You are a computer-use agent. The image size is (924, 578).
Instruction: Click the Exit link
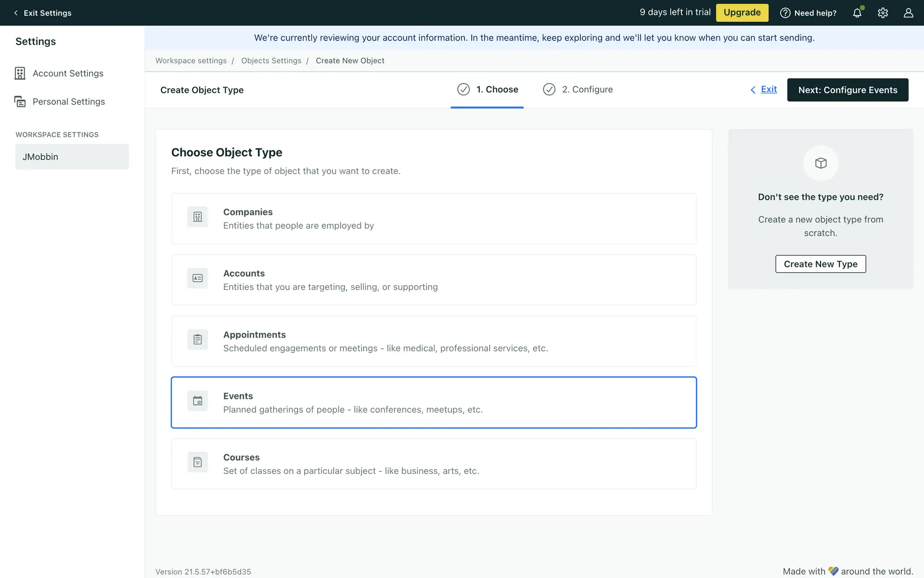(x=769, y=90)
